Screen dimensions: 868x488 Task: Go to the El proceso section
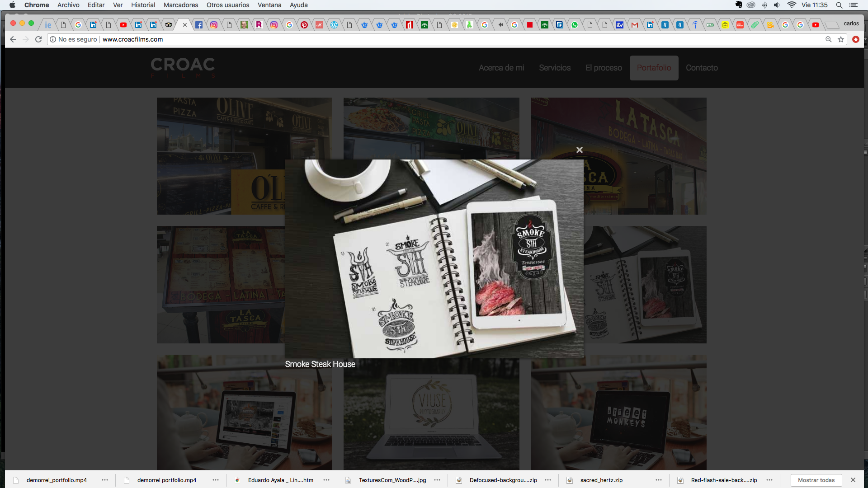(604, 68)
